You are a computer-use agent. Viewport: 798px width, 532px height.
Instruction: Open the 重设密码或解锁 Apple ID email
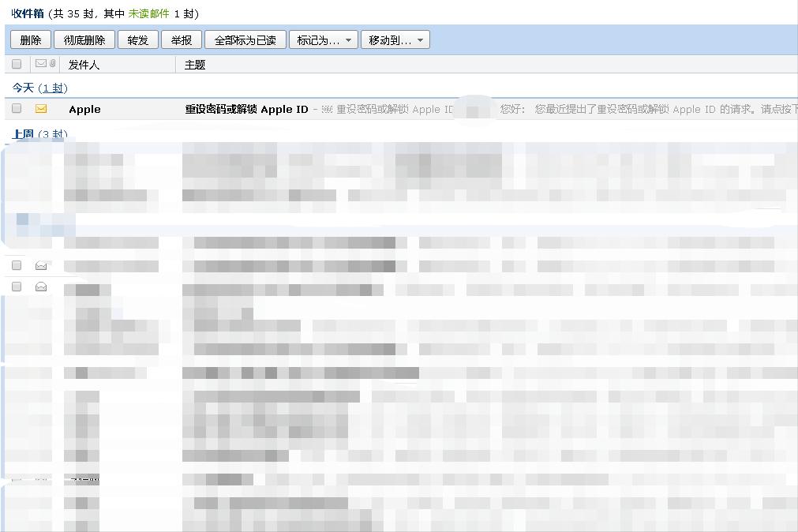click(x=245, y=108)
